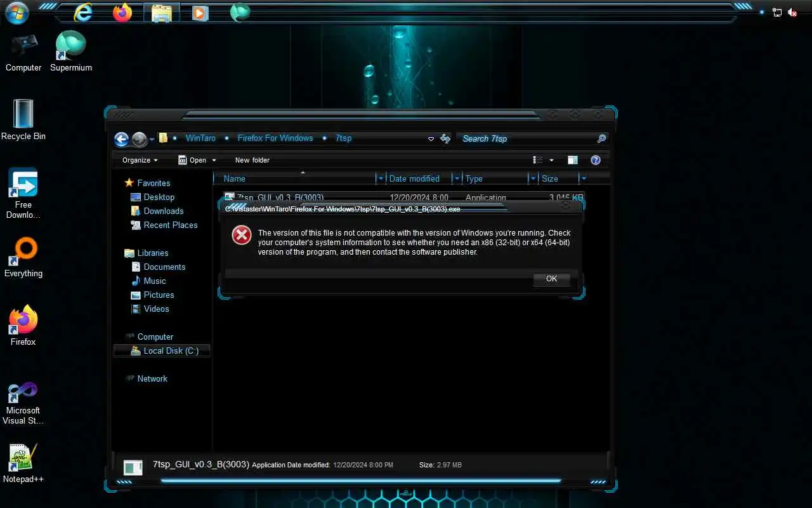The image size is (812, 508).
Task: Open the Documents library
Action: pyautogui.click(x=164, y=267)
